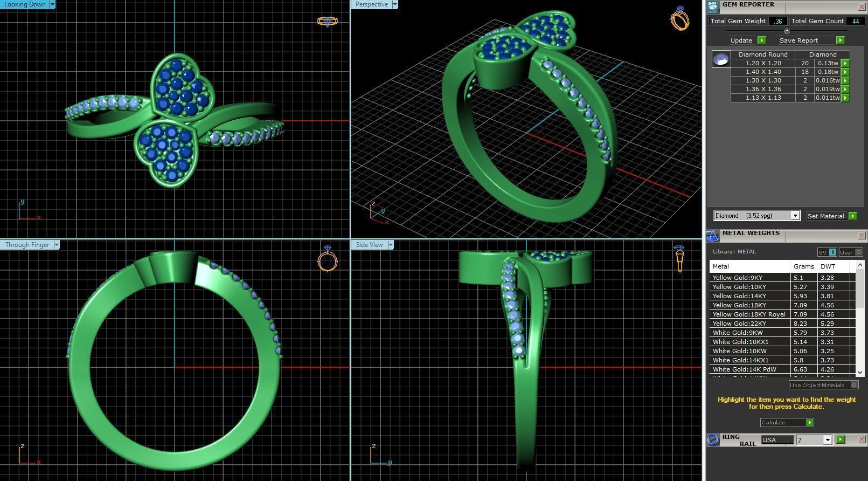This screenshot has width=868, height=481.
Task: Click the Total Gem Count value field
Action: pos(856,21)
